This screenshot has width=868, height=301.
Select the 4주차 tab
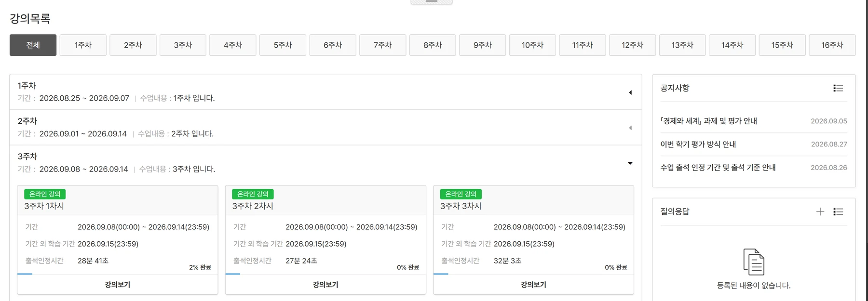point(233,45)
